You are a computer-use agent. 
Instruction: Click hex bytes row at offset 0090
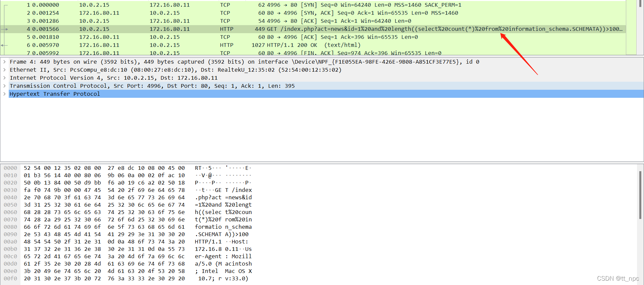coord(104,234)
